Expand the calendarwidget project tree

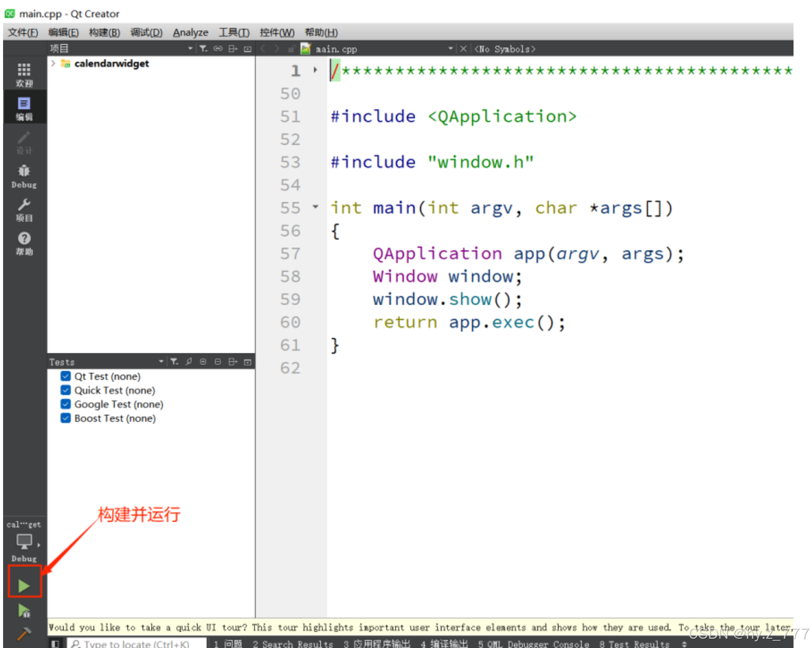pyautogui.click(x=53, y=63)
